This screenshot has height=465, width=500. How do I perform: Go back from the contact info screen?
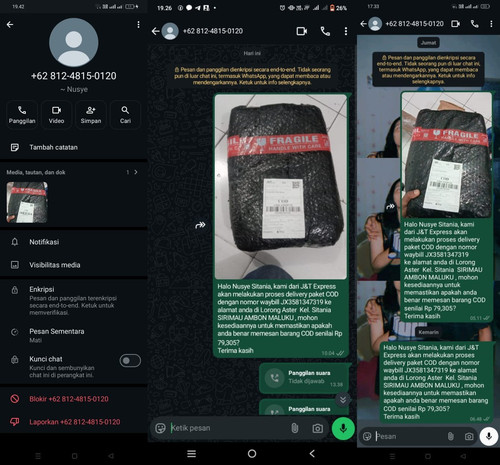tap(10, 24)
